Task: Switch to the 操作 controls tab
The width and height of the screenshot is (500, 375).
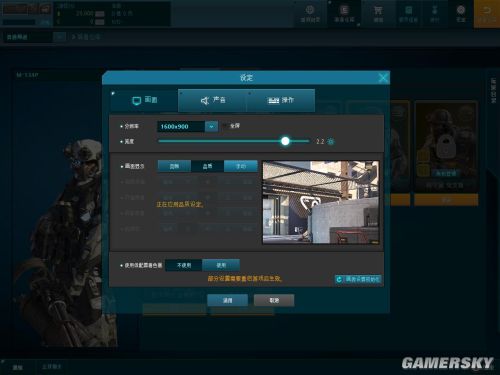Action: coord(281,100)
